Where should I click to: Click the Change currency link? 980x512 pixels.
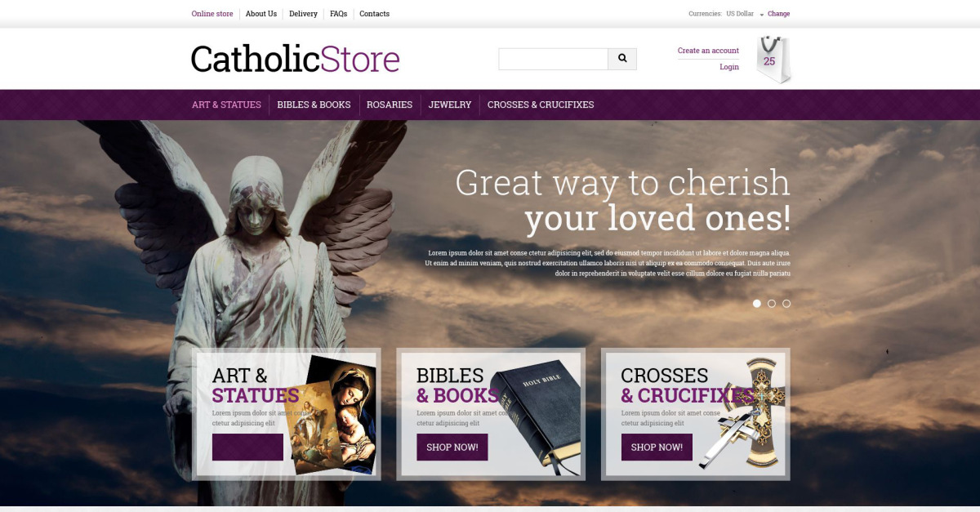[778, 14]
